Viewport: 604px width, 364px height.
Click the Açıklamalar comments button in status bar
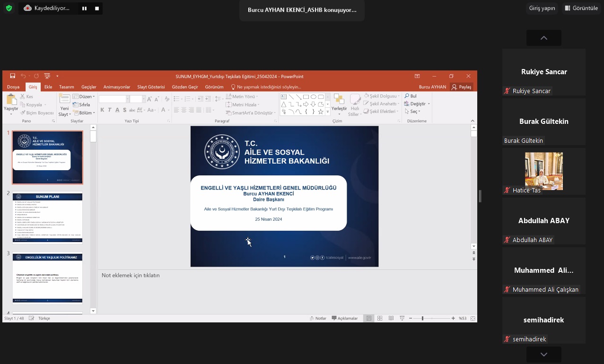point(345,319)
